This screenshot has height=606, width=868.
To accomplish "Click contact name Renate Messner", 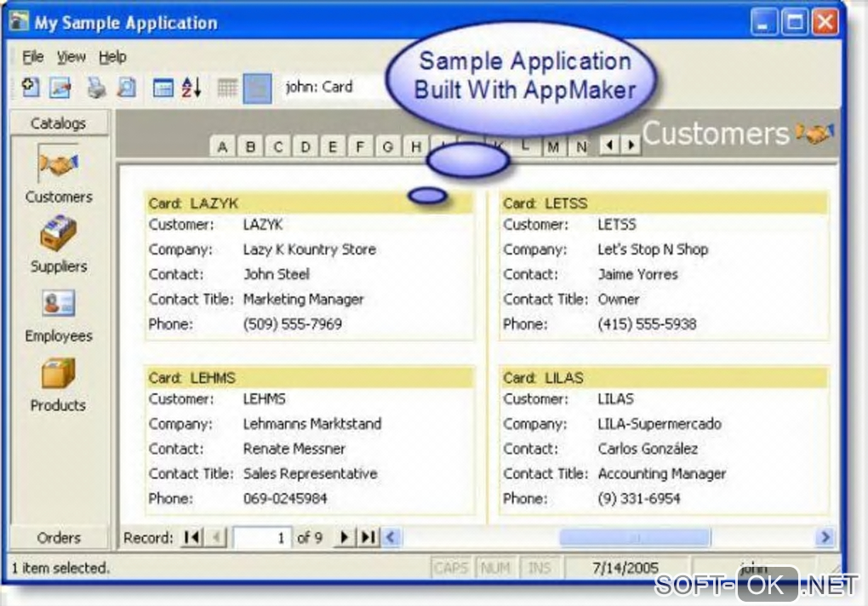I will point(294,449).
